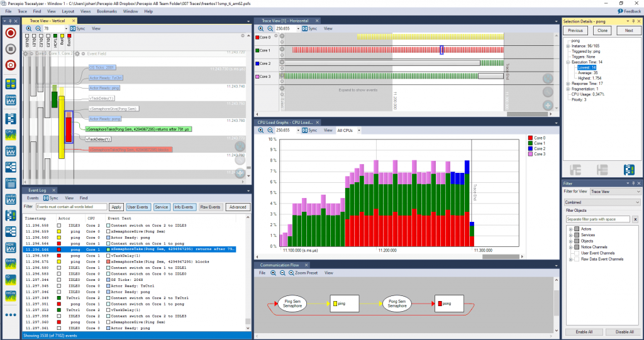
Task: Open the Bookmarks menu
Action: [x=107, y=11]
